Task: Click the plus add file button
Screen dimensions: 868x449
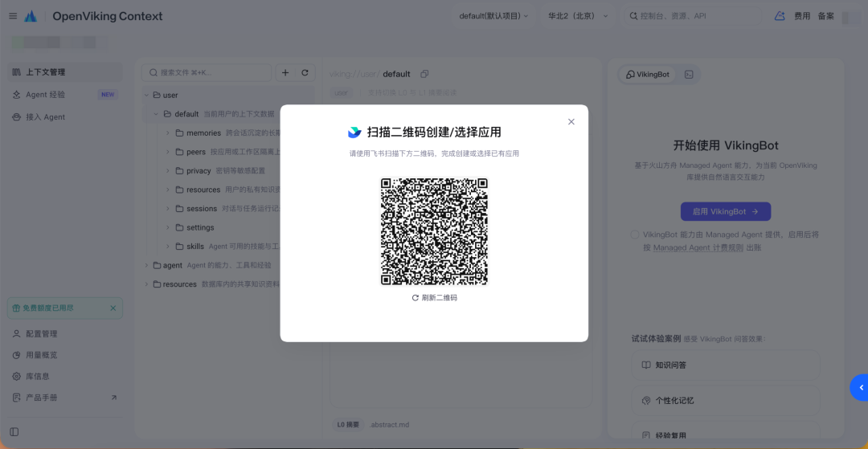Action: click(x=285, y=72)
